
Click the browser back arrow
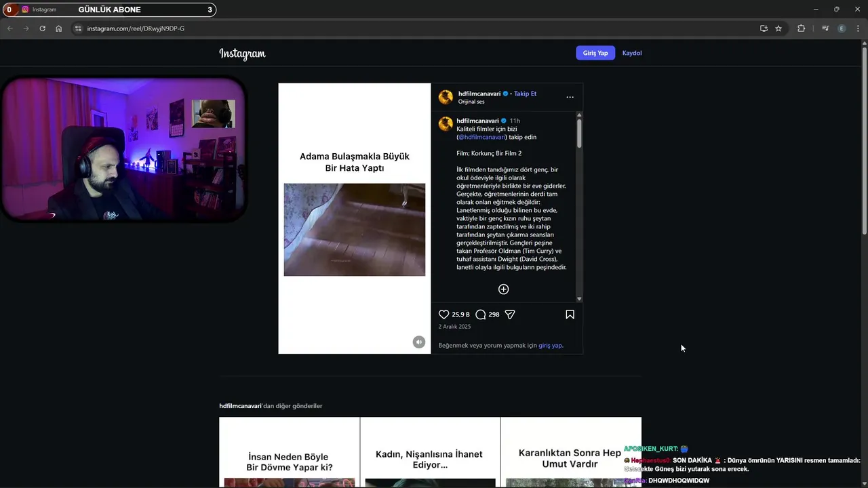coord(9,28)
